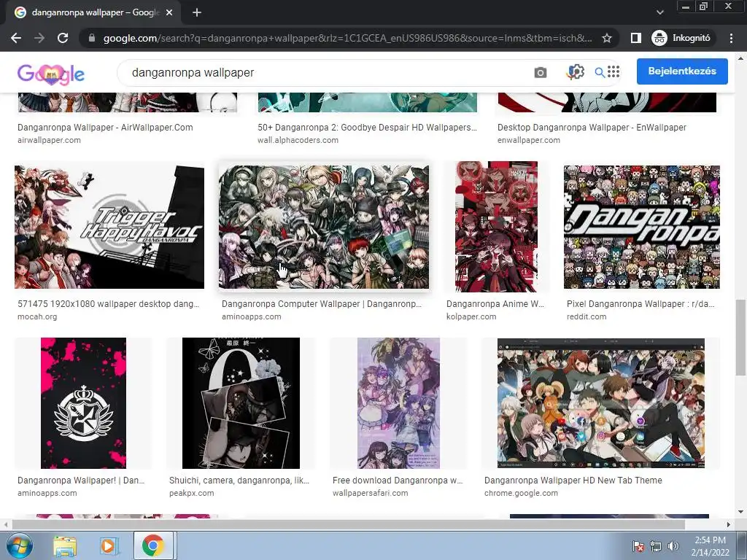747x560 pixels.
Task: Open the Danganronpa Computer Wallpaper group thumbnail
Action: (x=324, y=227)
